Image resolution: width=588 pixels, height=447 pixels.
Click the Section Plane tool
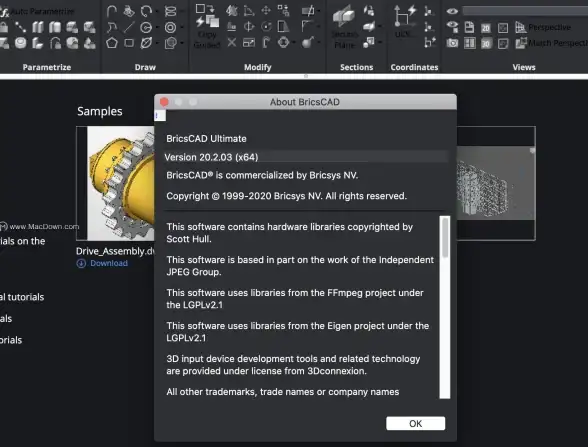click(x=344, y=26)
